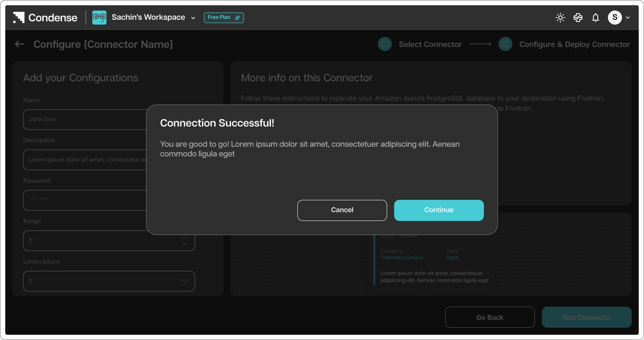Click the user avatar labeled S
Screen dimensions: 644x340
pyautogui.click(x=615, y=18)
